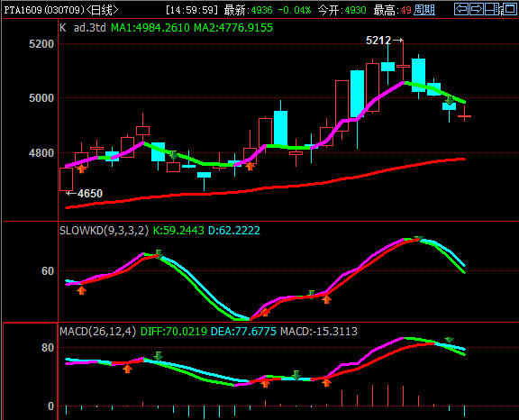The height and width of the screenshot is (420, 519).
Task: Click the MA1:4984.2610 value
Action: [x=150, y=27]
